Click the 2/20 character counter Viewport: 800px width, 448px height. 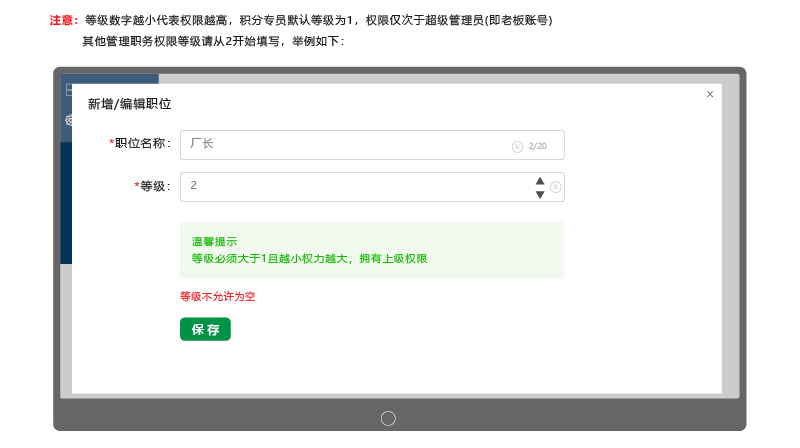point(538,146)
